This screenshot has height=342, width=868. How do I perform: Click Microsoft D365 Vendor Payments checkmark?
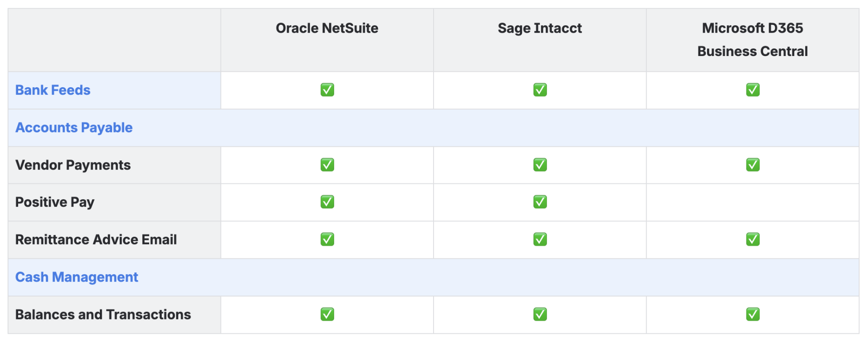[753, 165]
